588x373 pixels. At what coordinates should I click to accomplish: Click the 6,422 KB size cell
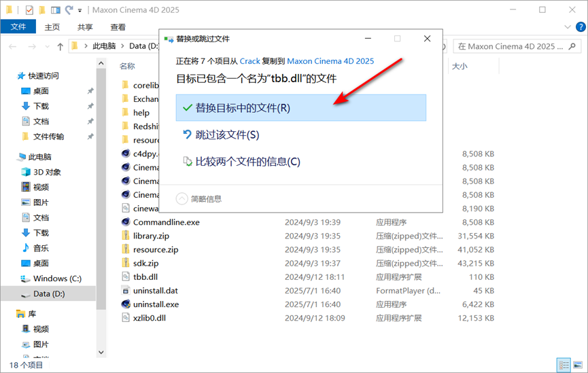478,304
